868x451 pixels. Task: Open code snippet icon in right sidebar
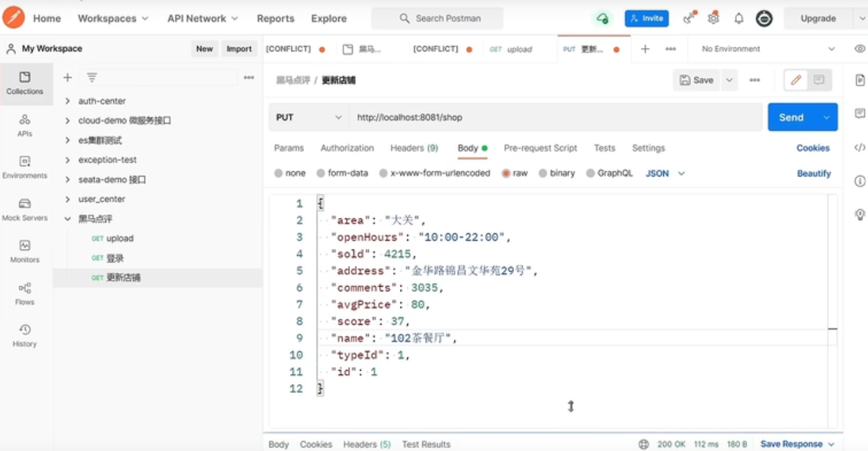(860, 147)
